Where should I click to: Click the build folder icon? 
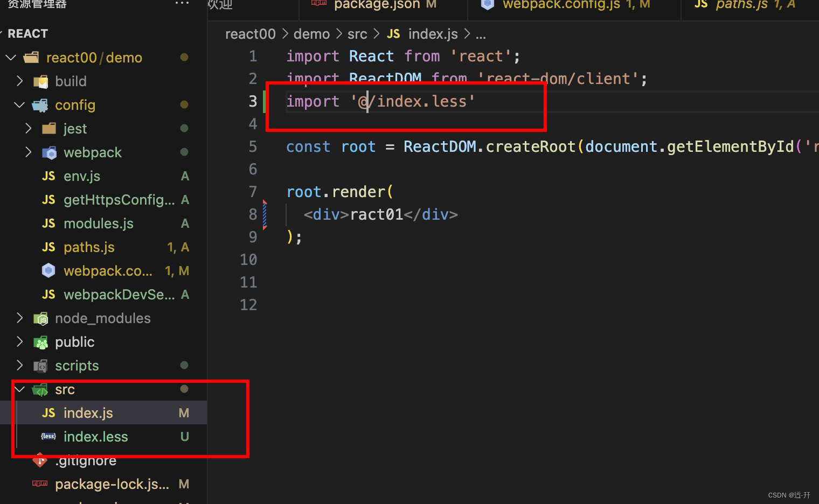pos(41,81)
